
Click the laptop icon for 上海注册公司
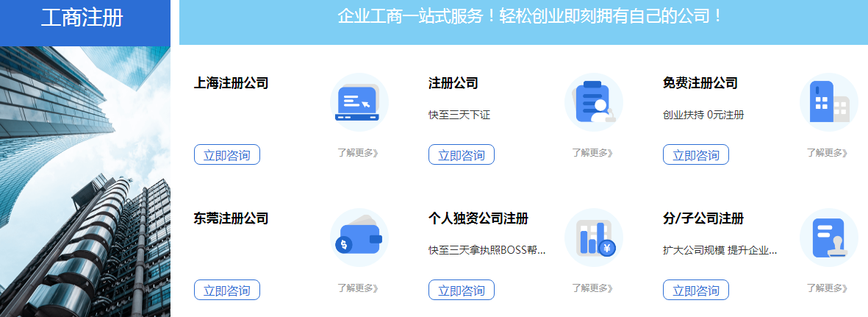tap(358, 102)
